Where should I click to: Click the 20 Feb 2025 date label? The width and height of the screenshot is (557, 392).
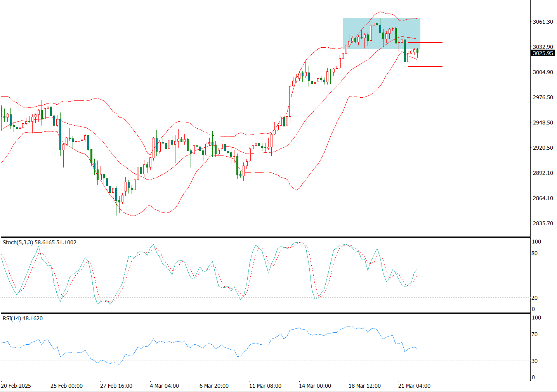coord(16,386)
